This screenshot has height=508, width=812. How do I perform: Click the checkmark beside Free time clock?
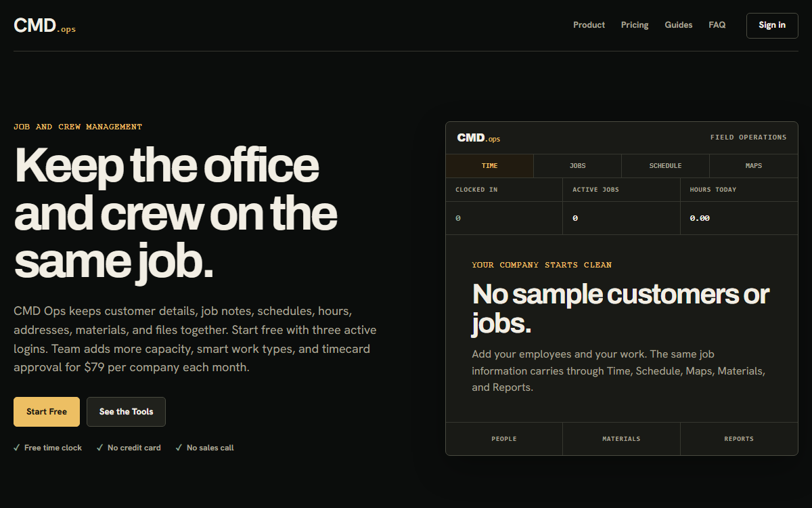(x=17, y=448)
